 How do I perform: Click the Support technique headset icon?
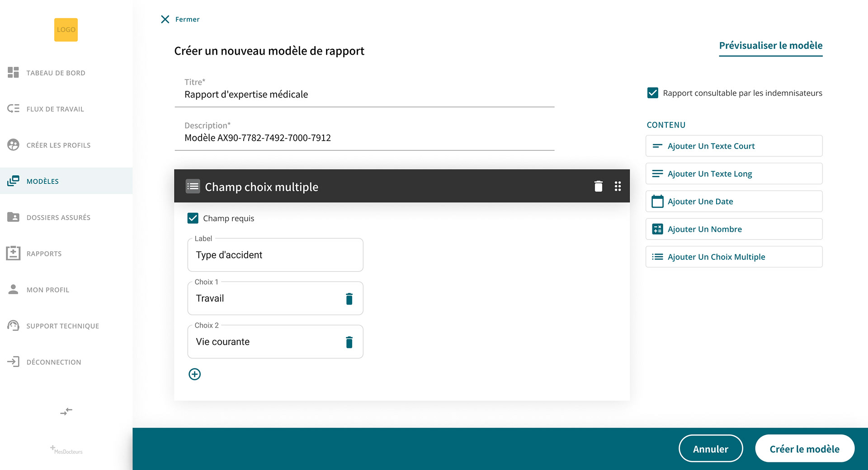[x=13, y=325]
